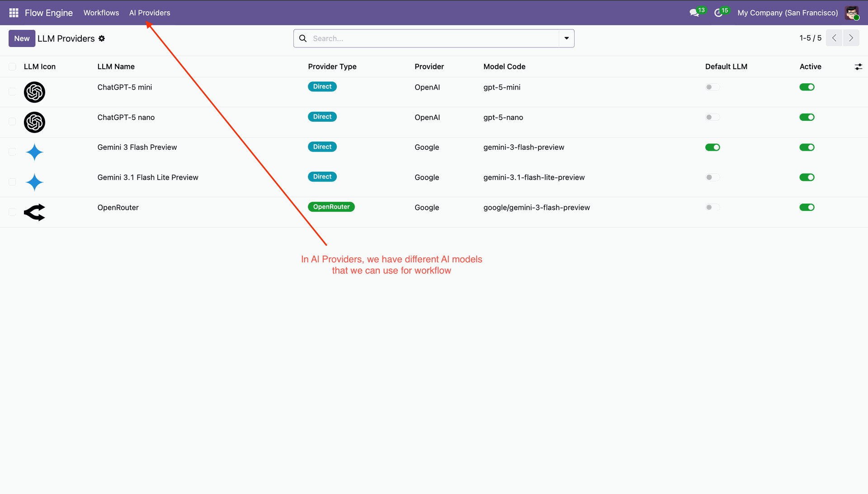Image resolution: width=868 pixels, height=494 pixels.
Task: Tick the select-all checkbox in the header
Action: click(x=12, y=67)
